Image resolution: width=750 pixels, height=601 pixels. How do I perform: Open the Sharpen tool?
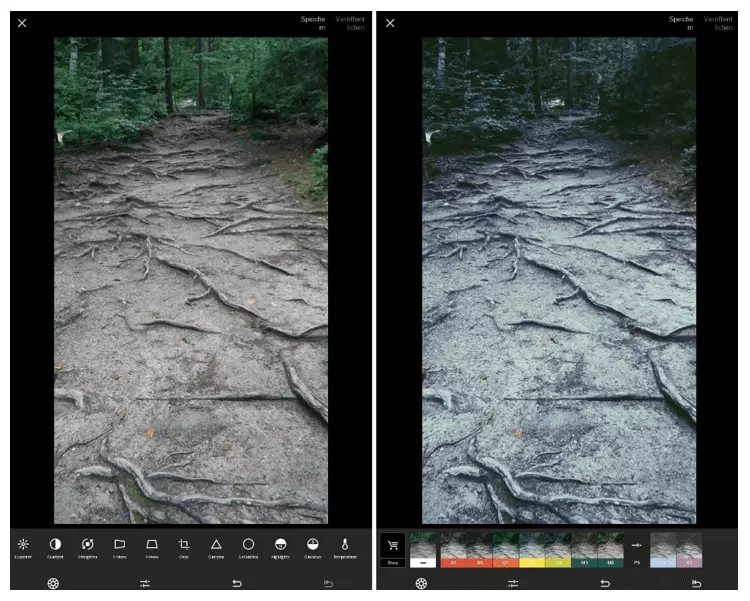[x=216, y=547]
